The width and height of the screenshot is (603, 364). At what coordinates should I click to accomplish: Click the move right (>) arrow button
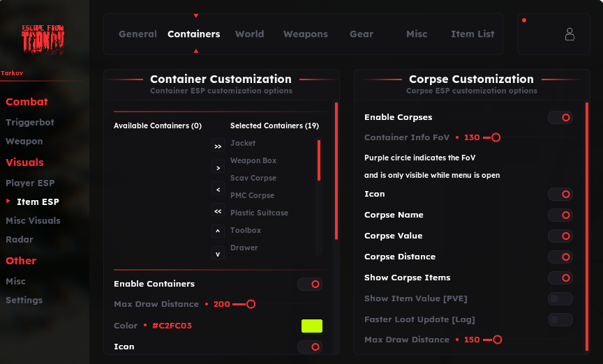[x=218, y=168]
